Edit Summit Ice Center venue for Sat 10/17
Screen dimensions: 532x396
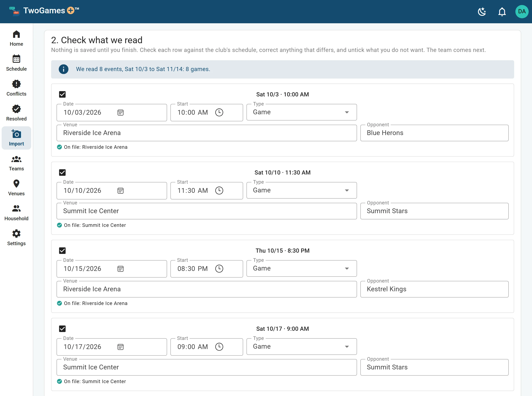coord(207,368)
